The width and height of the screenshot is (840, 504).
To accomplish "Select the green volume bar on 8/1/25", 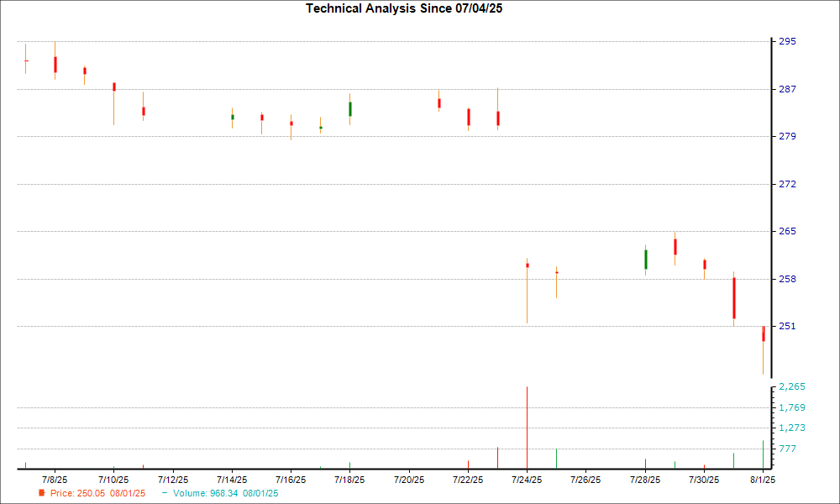I will pyautogui.click(x=763, y=455).
